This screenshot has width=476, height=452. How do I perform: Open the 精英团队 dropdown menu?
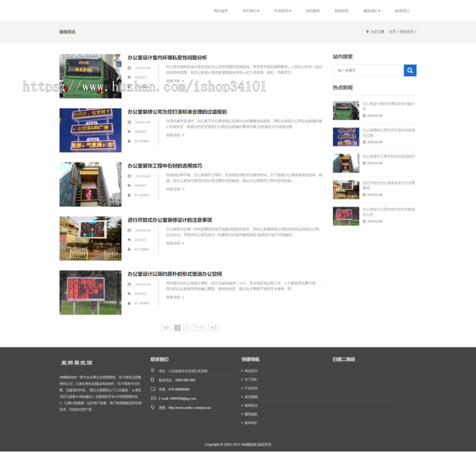[372, 10]
